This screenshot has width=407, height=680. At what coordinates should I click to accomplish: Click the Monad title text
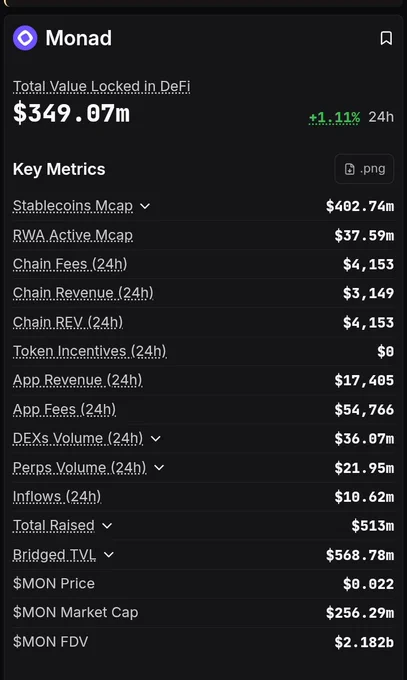[x=79, y=38]
